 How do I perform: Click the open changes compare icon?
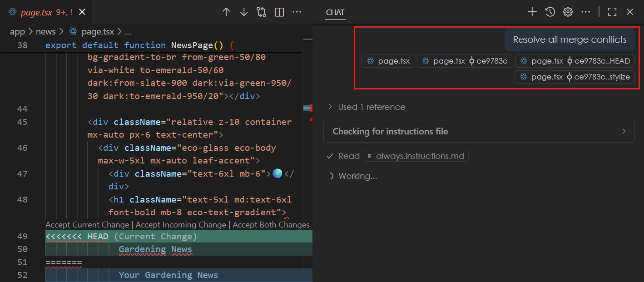tap(262, 12)
